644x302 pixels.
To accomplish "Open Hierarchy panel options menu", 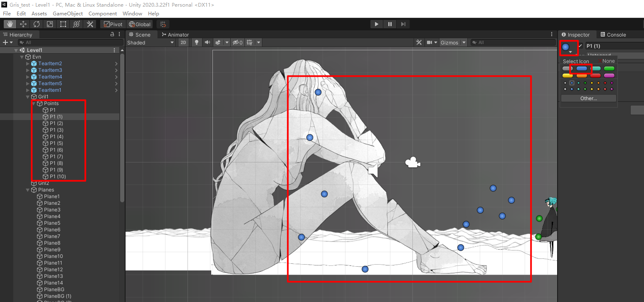I will [x=119, y=34].
